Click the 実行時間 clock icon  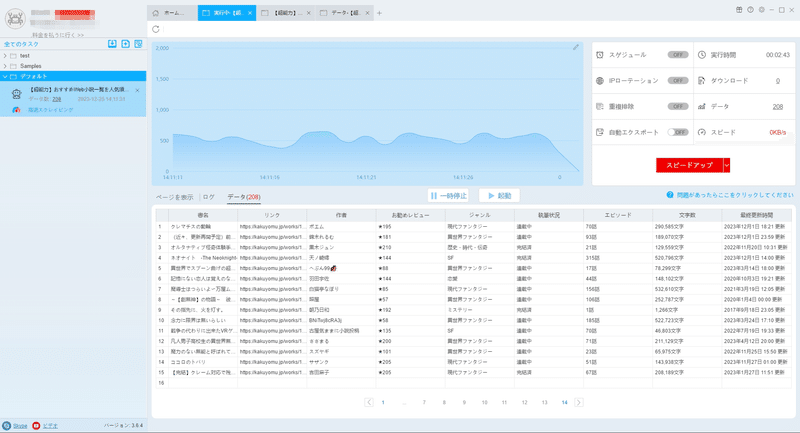[x=702, y=55]
